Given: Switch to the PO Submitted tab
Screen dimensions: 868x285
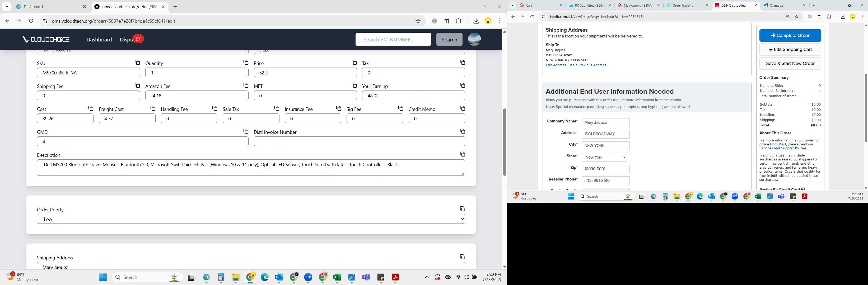Looking at the screenshot, I should (590, 5).
